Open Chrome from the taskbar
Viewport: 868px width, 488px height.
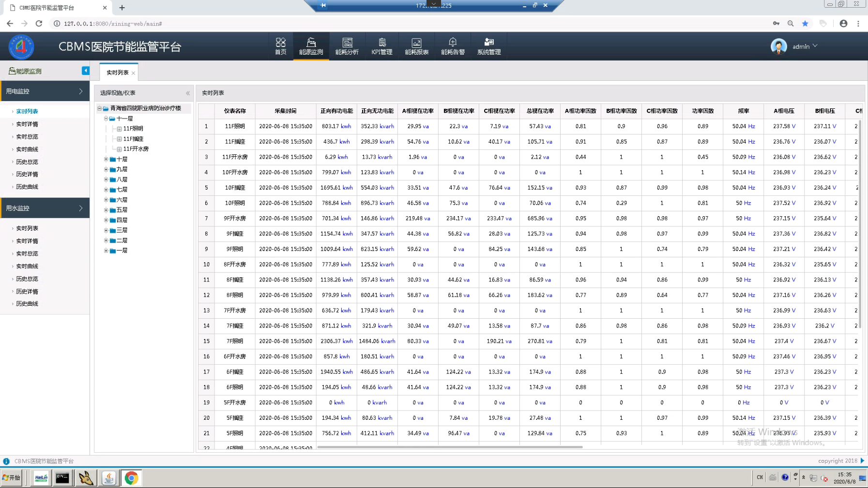(131, 478)
